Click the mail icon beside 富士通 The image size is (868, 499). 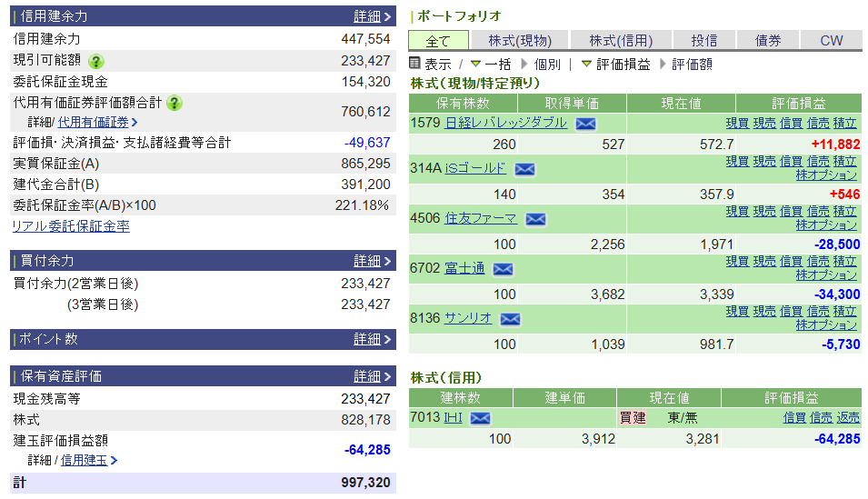click(503, 269)
